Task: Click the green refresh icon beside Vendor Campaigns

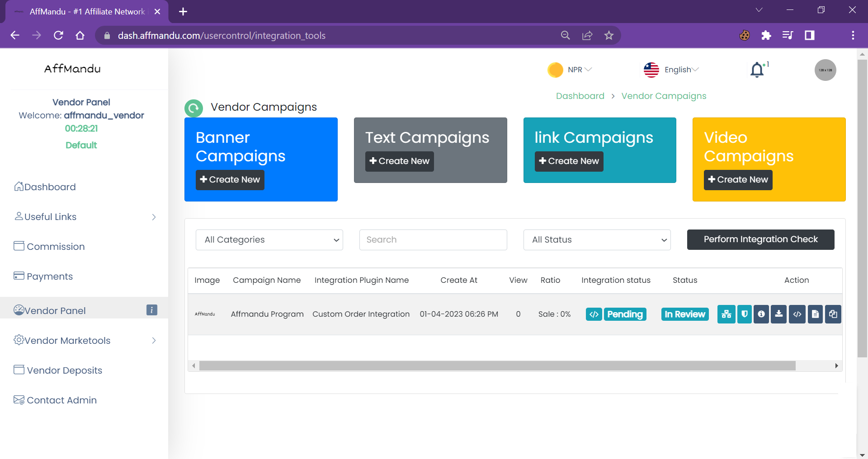Action: (193, 108)
